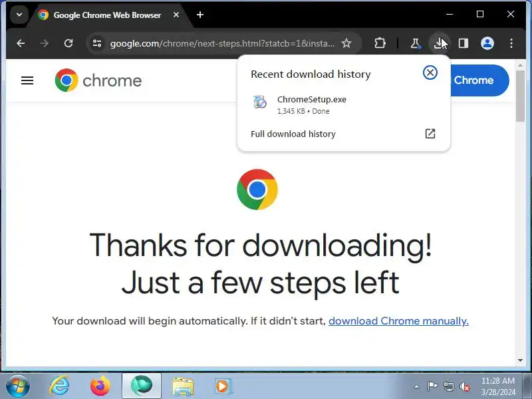Click the network tray icon
Image resolution: width=532 pixels, height=399 pixels.
(449, 386)
